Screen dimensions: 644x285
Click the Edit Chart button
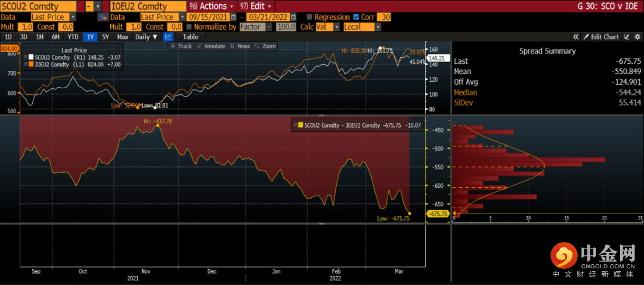(600, 37)
